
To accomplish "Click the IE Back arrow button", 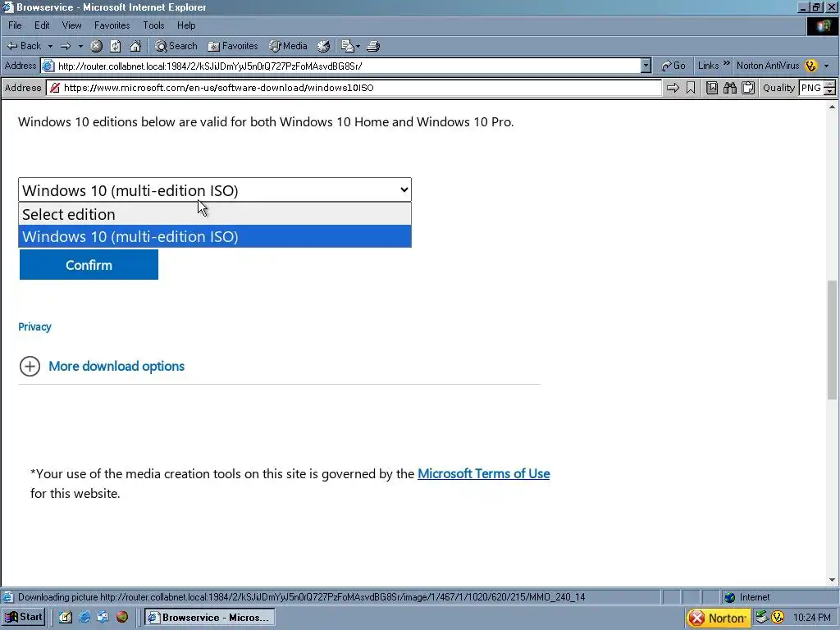I will (x=24, y=46).
